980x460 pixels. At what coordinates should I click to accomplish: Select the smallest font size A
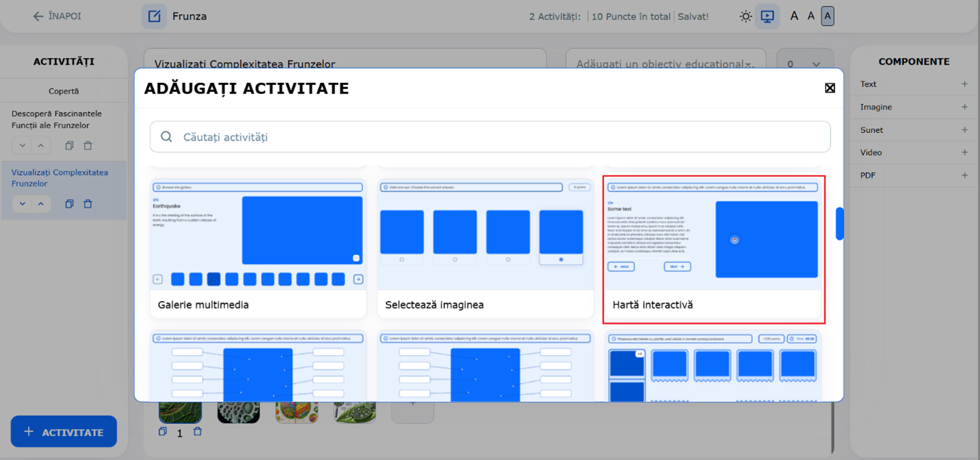coord(828,16)
